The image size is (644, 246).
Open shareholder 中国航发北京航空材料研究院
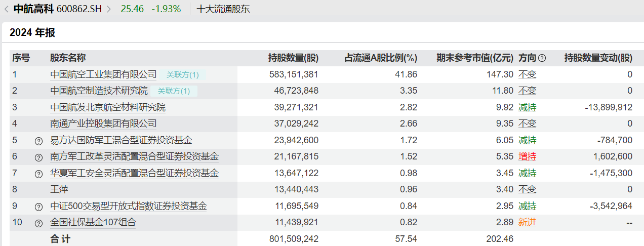click(x=108, y=107)
